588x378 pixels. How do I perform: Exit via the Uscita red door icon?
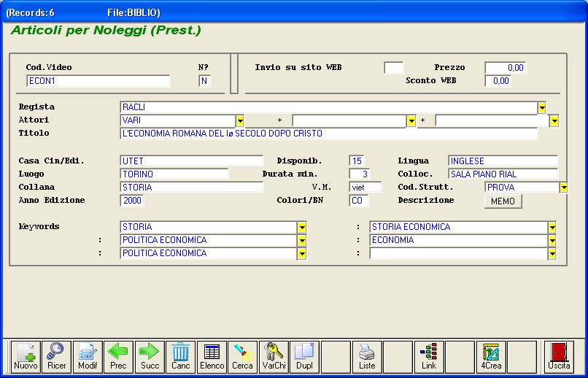(559, 358)
